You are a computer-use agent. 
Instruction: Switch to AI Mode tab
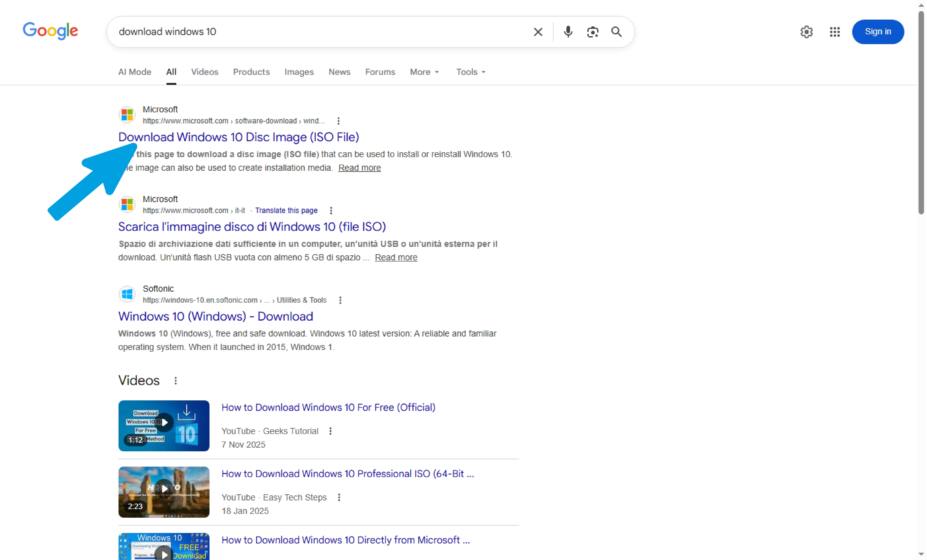coord(135,72)
